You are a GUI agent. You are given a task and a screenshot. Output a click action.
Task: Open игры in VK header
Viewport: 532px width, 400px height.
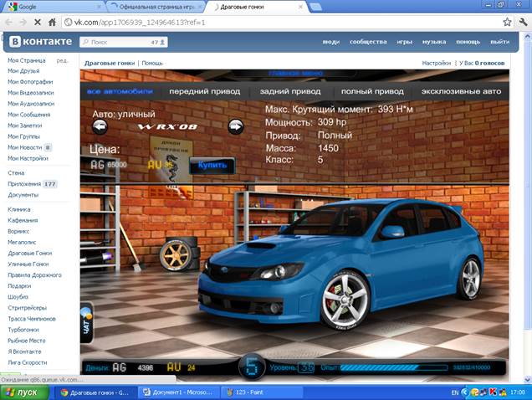(404, 42)
